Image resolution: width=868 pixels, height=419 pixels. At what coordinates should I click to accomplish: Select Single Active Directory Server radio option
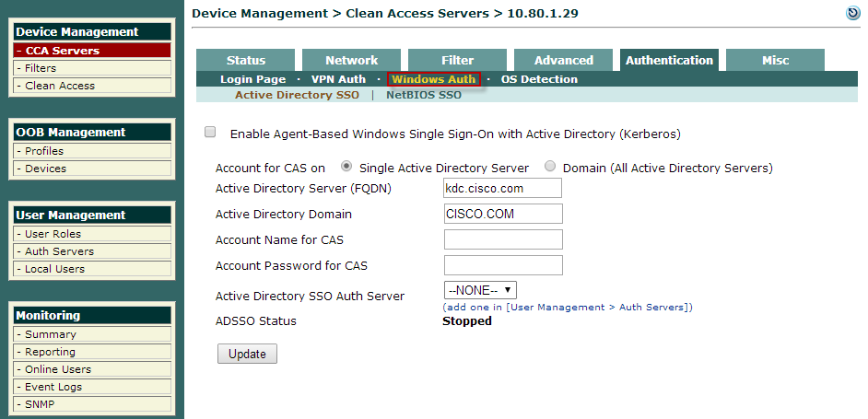tap(346, 166)
